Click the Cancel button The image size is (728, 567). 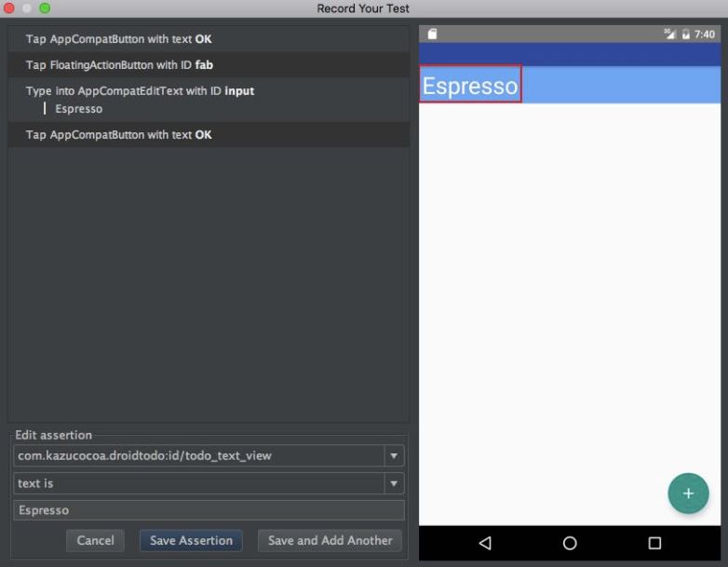95,541
